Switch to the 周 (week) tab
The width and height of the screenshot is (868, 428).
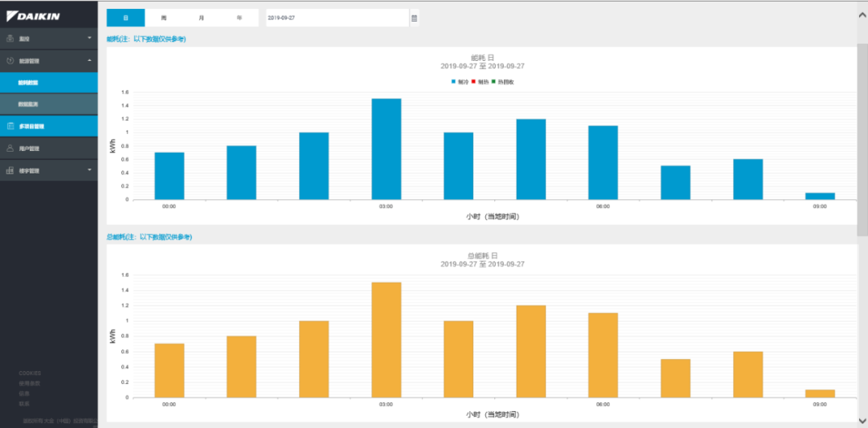click(164, 18)
